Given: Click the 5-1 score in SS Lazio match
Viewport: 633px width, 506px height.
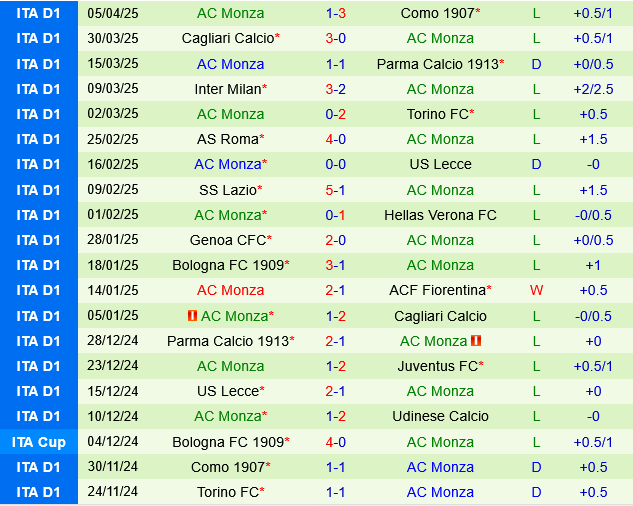Looking at the screenshot, I should click(335, 190).
